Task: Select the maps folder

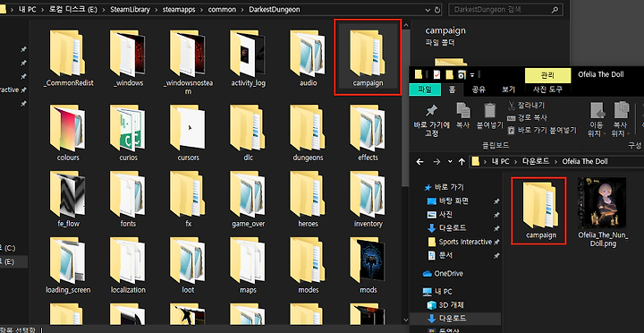Action: click(248, 265)
